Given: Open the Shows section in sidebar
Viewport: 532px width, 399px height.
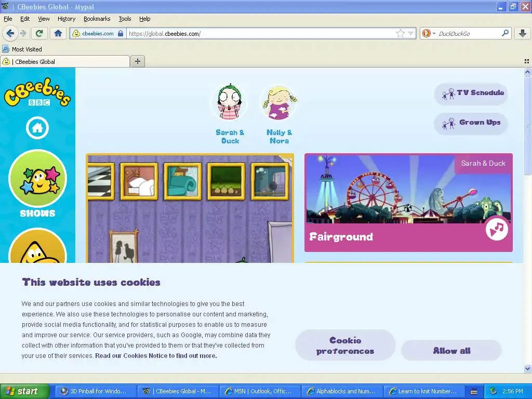Looking at the screenshot, I should [37, 183].
